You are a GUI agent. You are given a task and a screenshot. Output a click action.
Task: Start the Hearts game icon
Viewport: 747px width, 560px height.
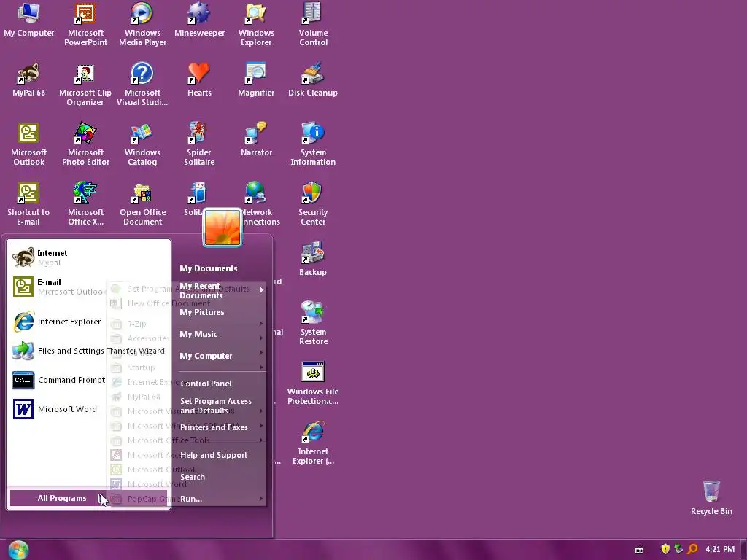199,79
